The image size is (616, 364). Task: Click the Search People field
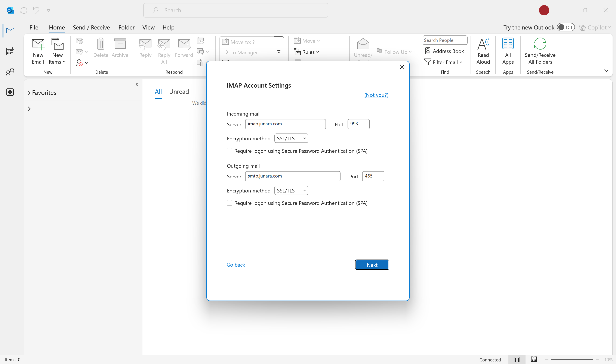445,40
